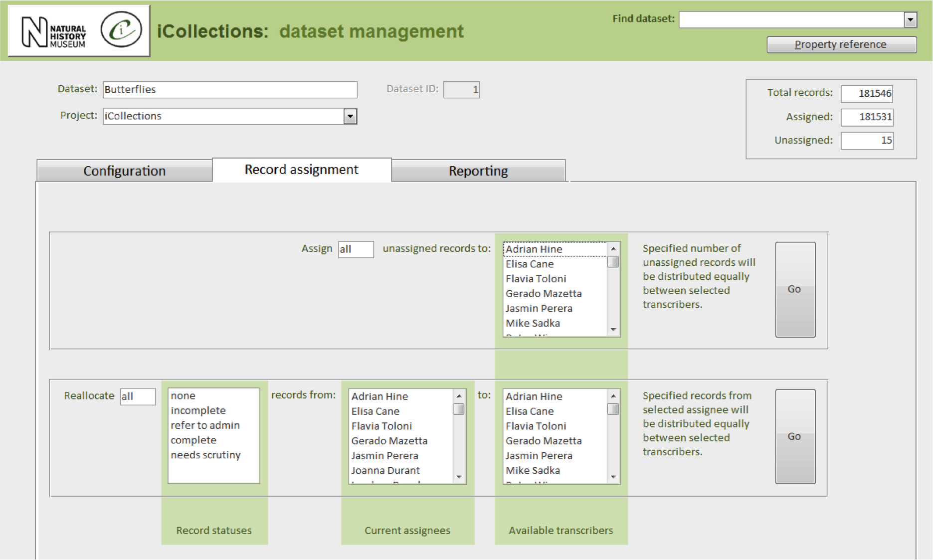Select Jasmin Perera in Reallocate 'to' list
The height and width of the screenshot is (560, 933).
coord(555,456)
